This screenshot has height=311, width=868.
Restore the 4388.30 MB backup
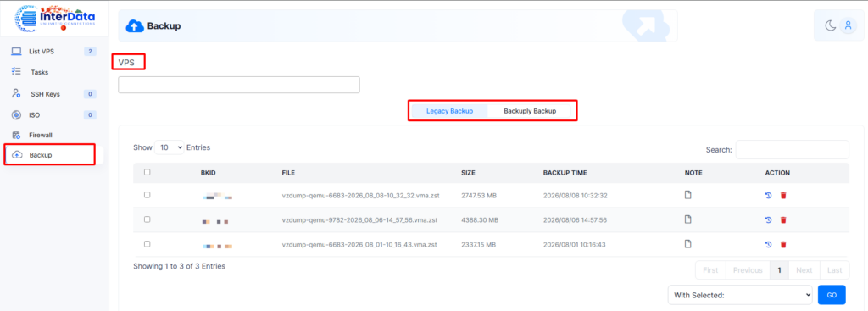(768, 220)
